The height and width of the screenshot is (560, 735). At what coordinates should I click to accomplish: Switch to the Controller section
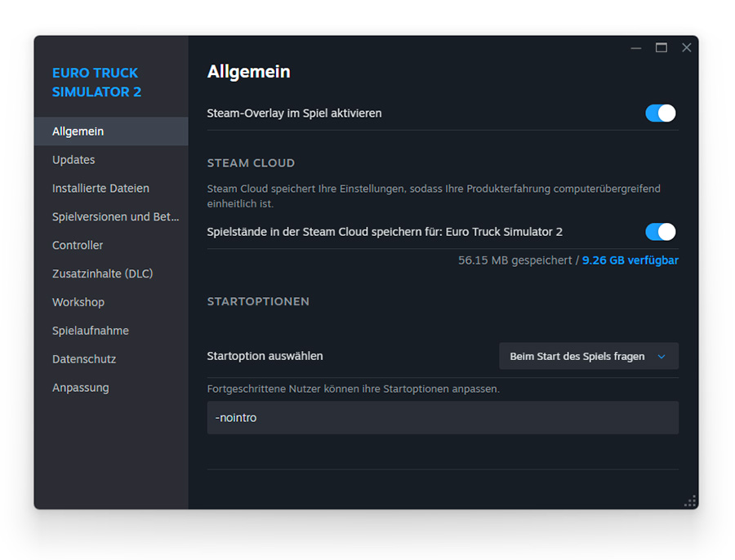(111, 245)
